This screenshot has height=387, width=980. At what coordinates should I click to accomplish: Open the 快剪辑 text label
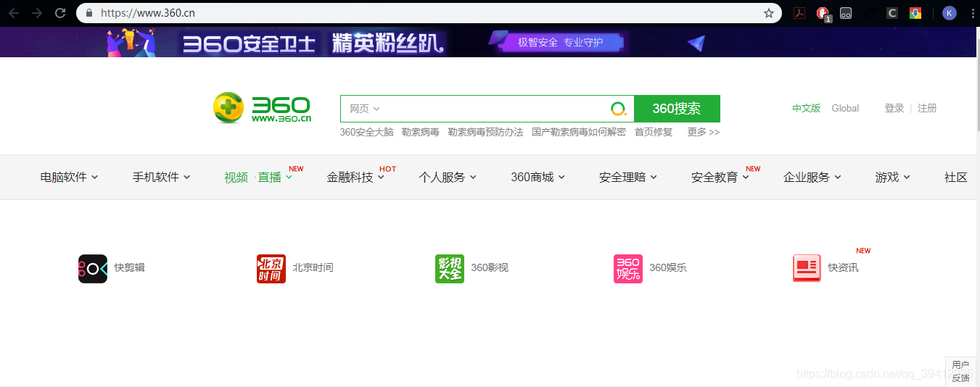129,267
